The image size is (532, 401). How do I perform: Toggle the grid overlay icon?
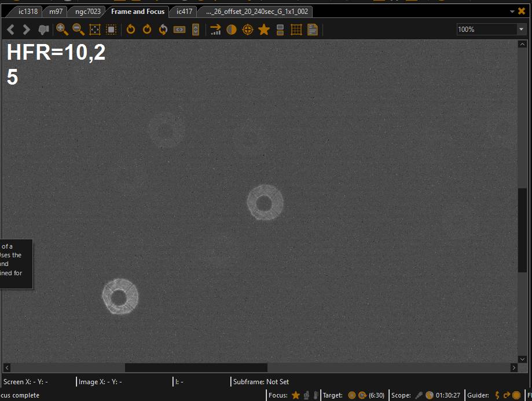296,30
